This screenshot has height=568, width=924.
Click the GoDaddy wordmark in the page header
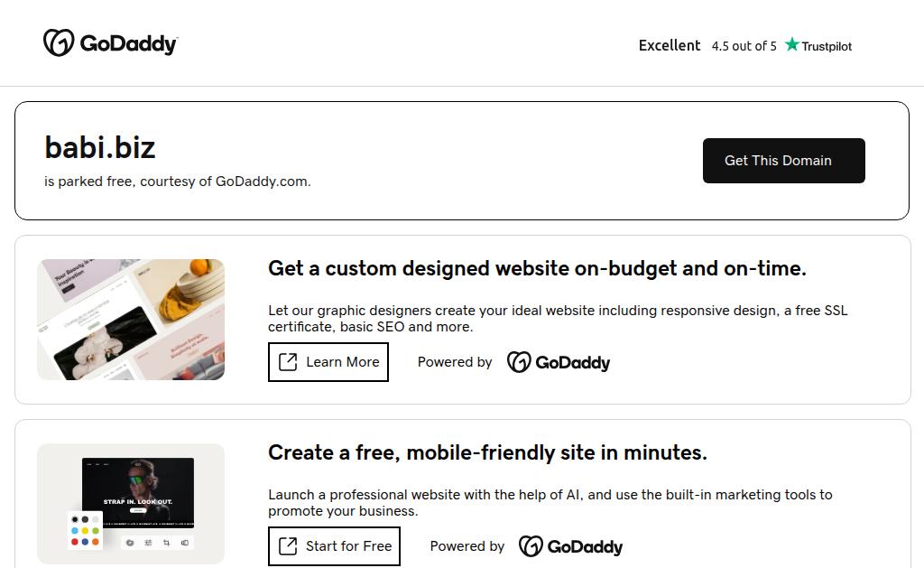point(129,43)
